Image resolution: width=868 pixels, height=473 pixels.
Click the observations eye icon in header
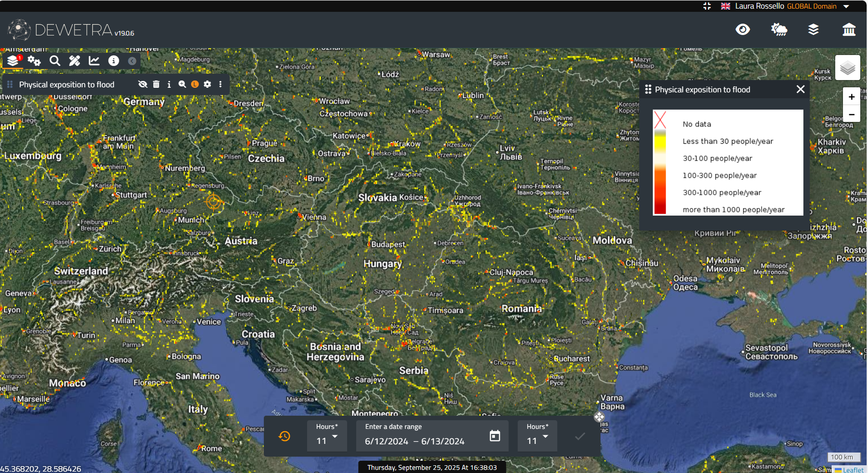pos(742,30)
